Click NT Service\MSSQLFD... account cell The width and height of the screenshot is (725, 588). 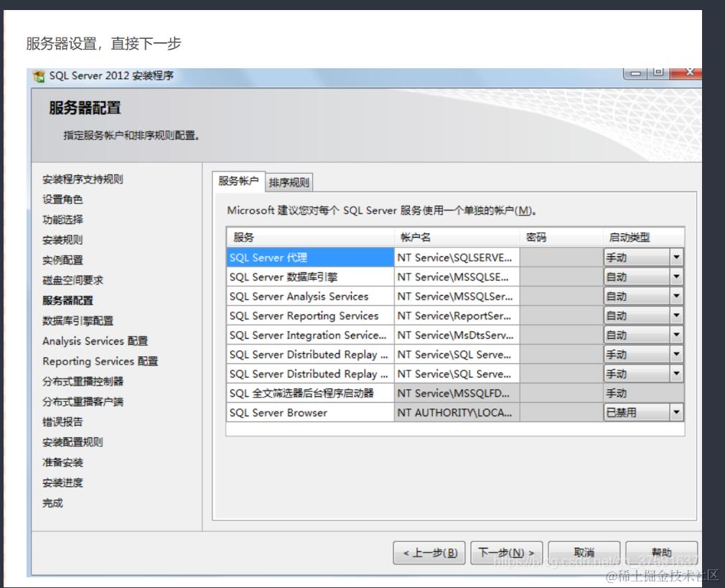(x=457, y=393)
